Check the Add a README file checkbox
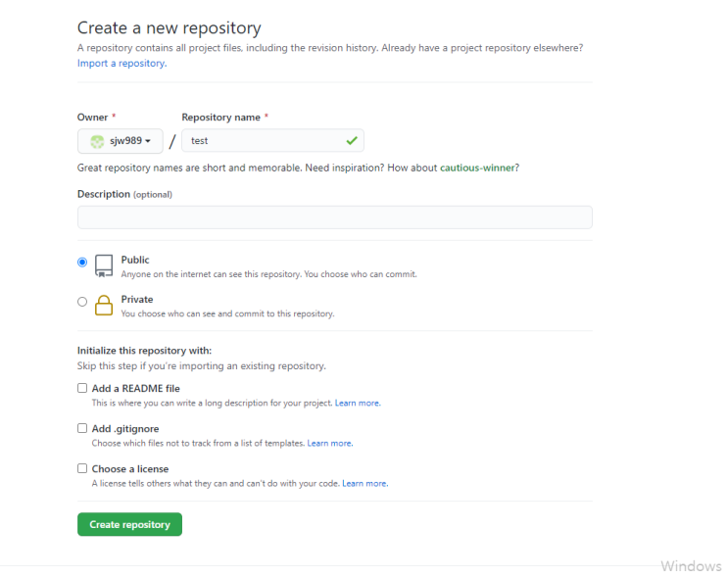This screenshot has height=577, width=728. (x=82, y=388)
